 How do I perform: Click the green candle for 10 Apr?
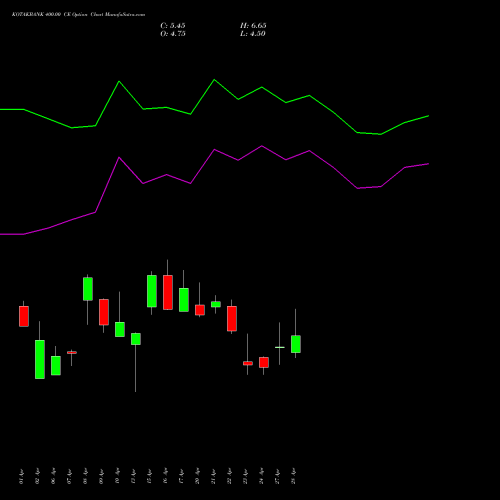(120, 329)
